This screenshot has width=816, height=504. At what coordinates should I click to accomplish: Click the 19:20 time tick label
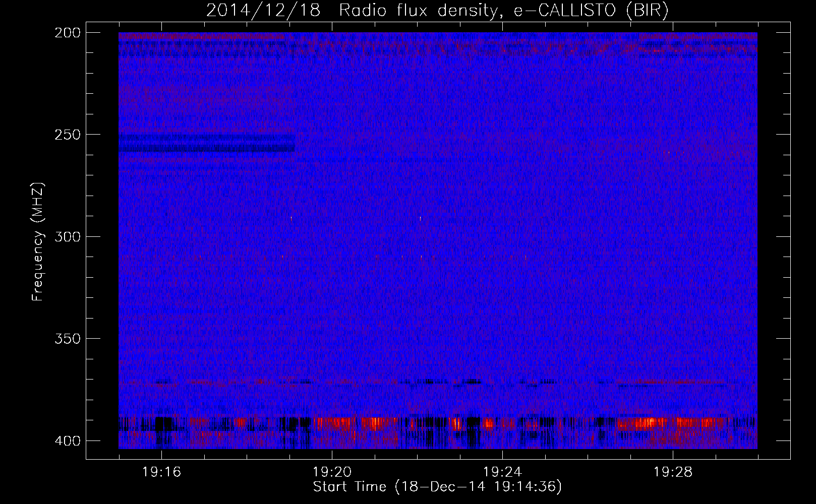332,472
